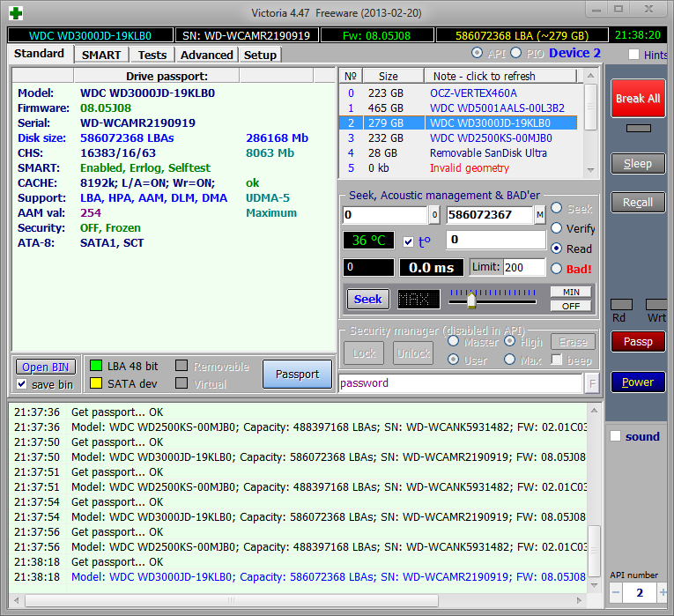Increase API number with plus button
The height and width of the screenshot is (616, 674).
[x=663, y=592]
